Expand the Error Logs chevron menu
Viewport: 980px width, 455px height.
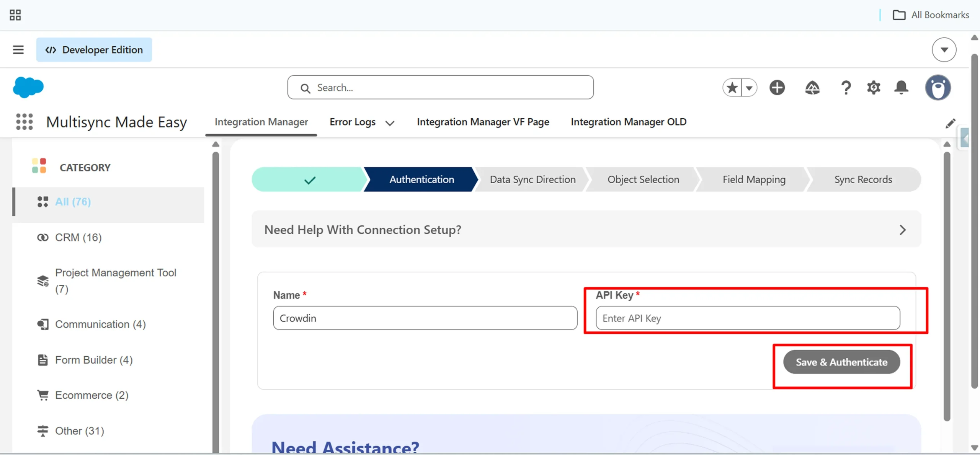pyautogui.click(x=390, y=123)
